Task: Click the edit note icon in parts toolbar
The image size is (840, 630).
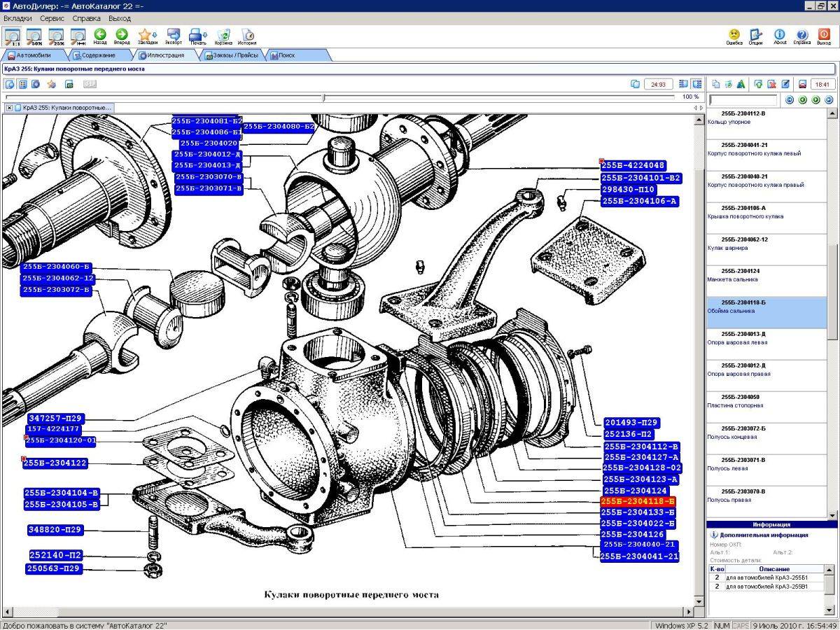Action: click(785, 84)
